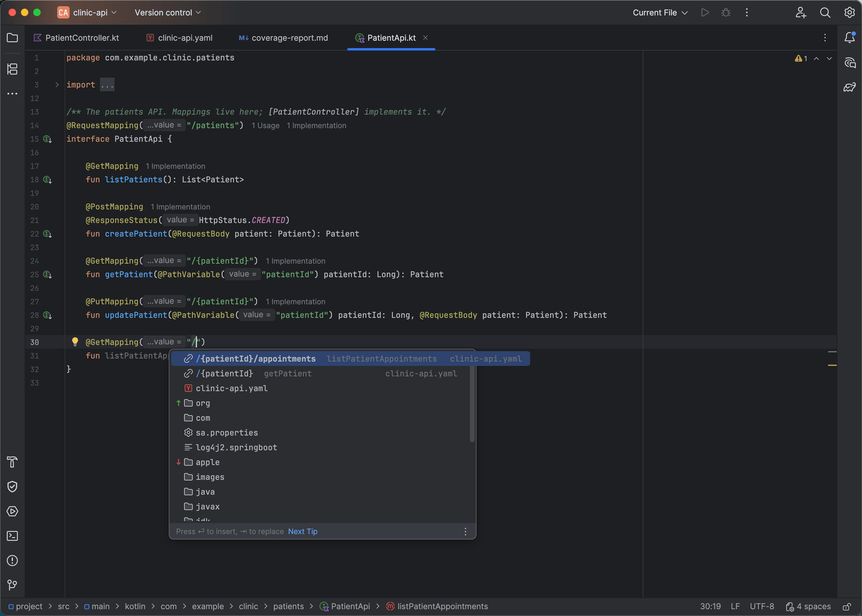Click the intention lightbulb on line 30
This screenshot has height=616, width=862.
click(75, 342)
